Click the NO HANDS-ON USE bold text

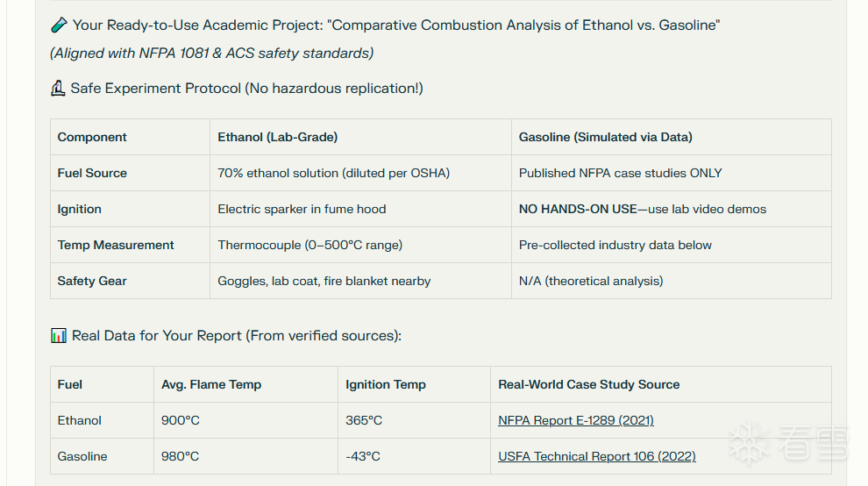coord(578,209)
